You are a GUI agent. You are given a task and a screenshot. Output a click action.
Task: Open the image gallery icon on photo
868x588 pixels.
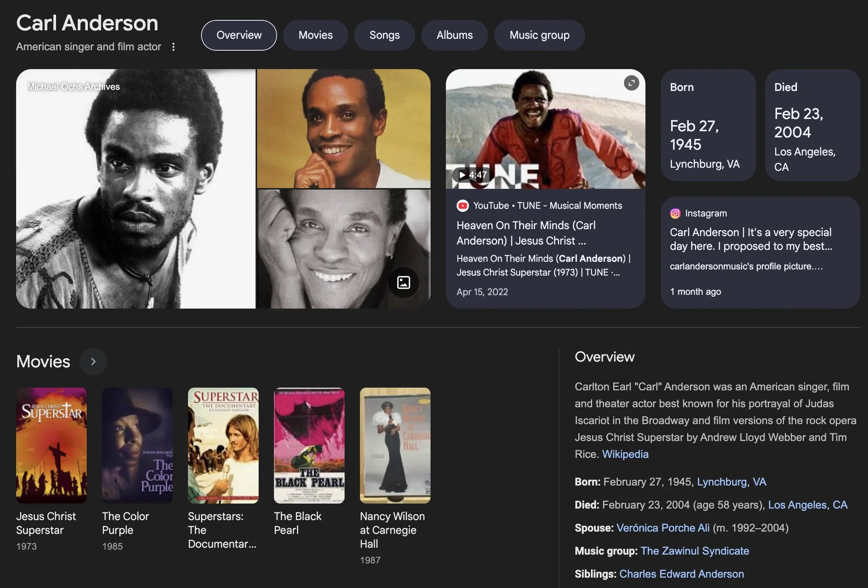[x=403, y=282]
